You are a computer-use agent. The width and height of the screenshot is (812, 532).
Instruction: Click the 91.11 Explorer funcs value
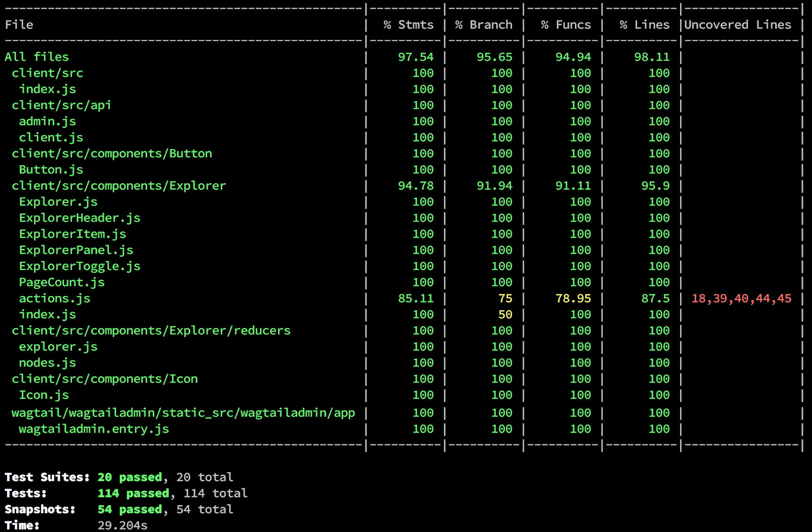click(x=573, y=186)
